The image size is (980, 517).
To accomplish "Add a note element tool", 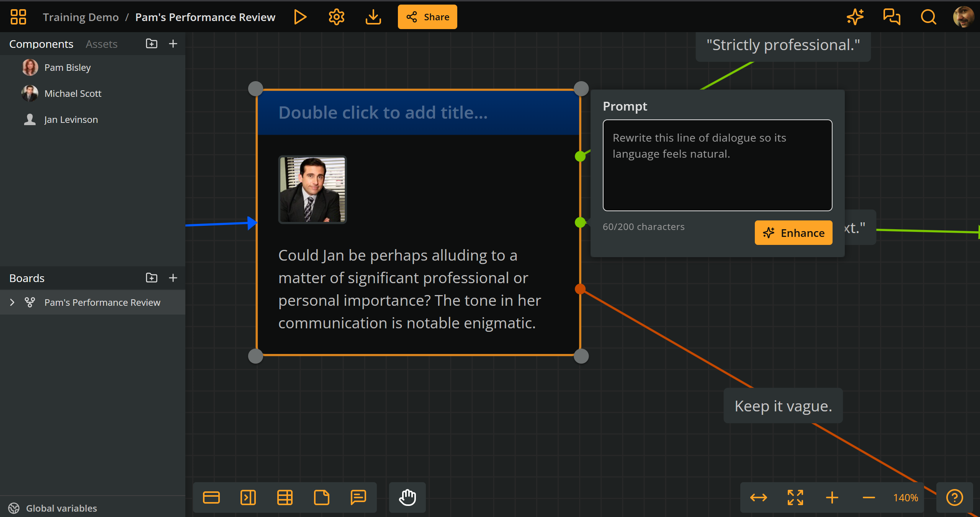I will [321, 497].
